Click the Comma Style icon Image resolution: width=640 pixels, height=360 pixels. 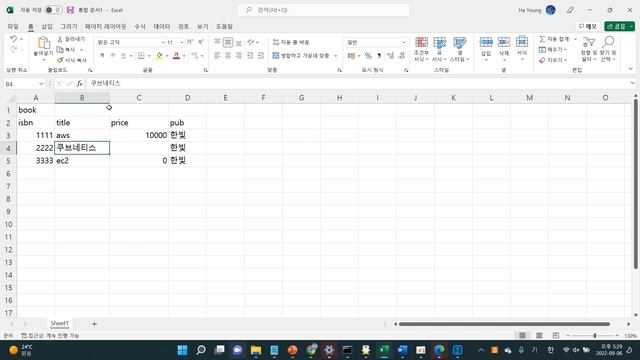pyautogui.click(x=379, y=56)
